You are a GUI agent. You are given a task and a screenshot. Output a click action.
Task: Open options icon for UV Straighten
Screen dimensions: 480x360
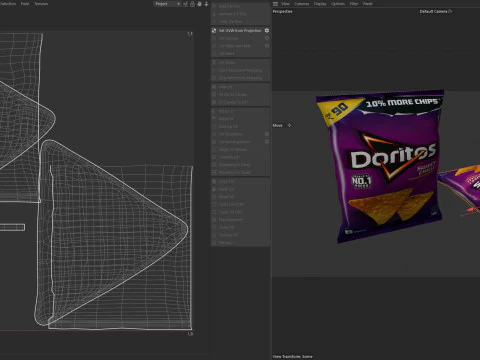pyautogui.click(x=267, y=134)
